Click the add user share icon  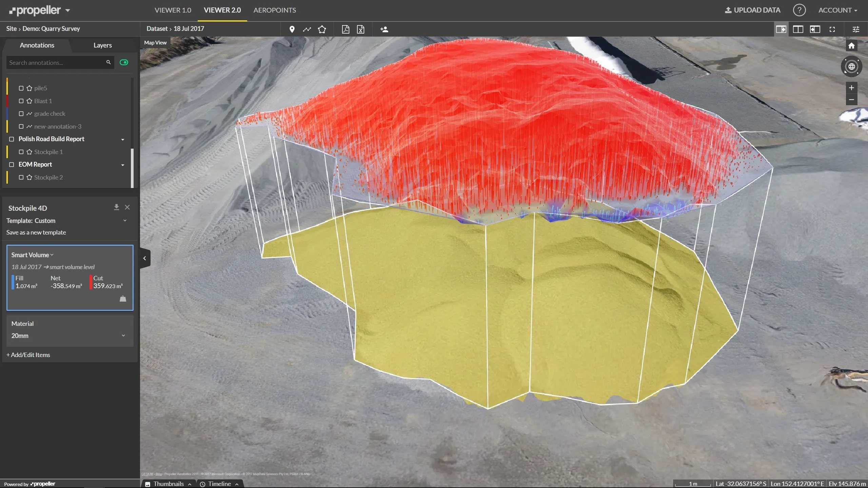384,29
